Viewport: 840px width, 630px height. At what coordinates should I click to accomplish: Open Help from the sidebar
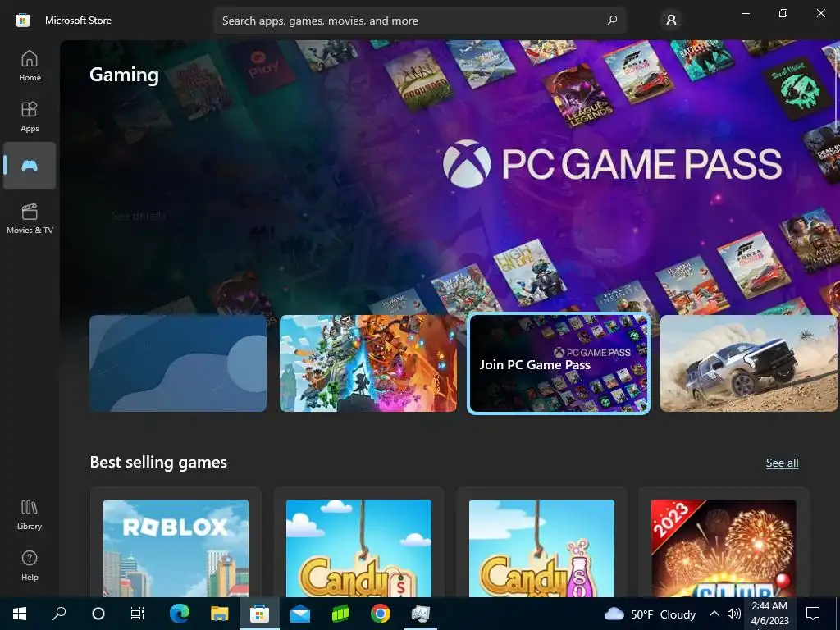click(30, 566)
